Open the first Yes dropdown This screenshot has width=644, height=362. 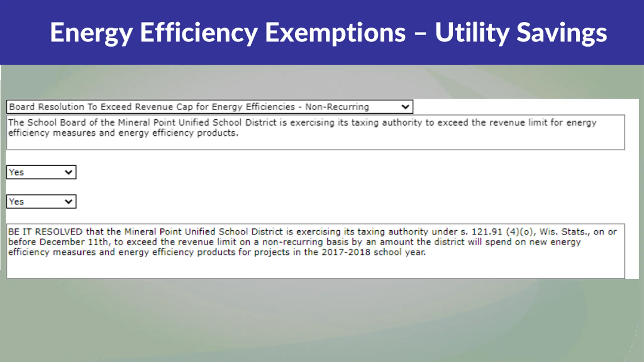coord(41,172)
